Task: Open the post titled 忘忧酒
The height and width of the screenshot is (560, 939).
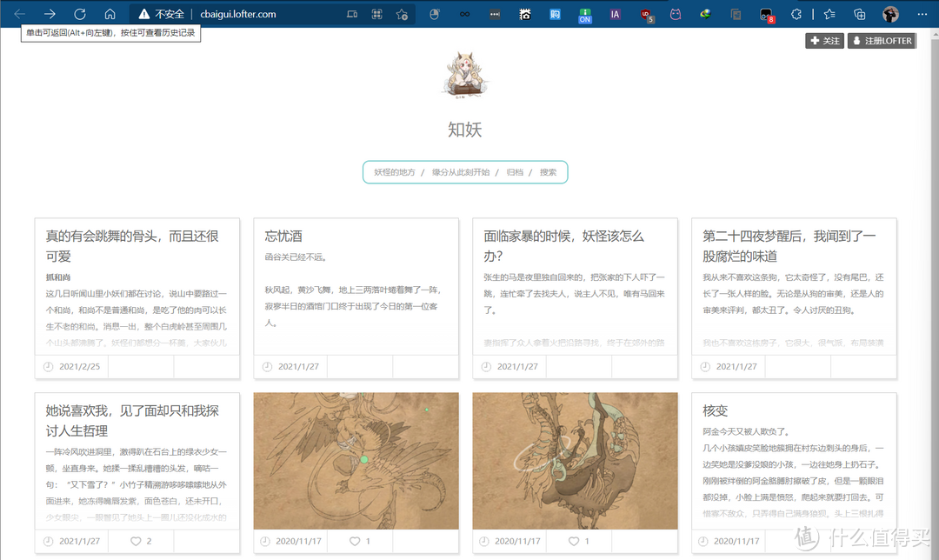Action: [x=283, y=236]
